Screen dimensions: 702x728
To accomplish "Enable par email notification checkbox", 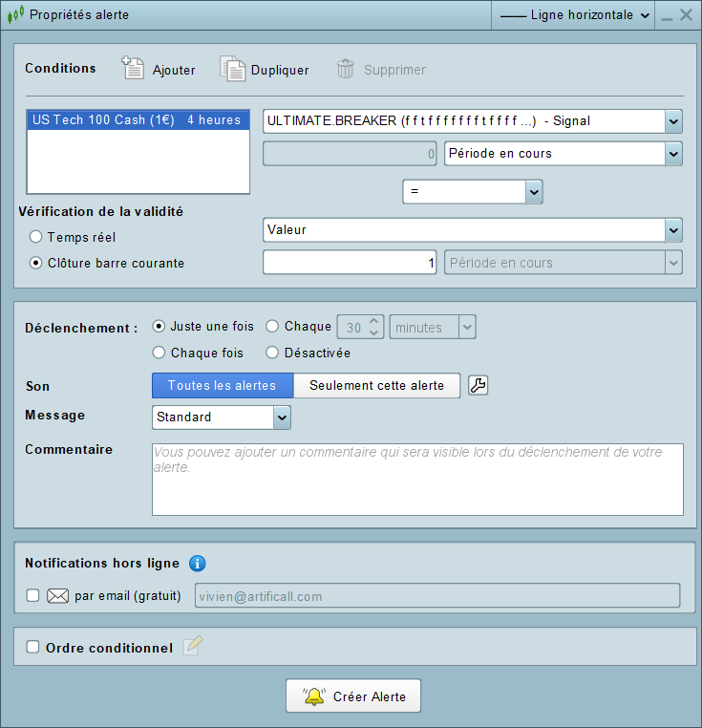I will pos(33,595).
